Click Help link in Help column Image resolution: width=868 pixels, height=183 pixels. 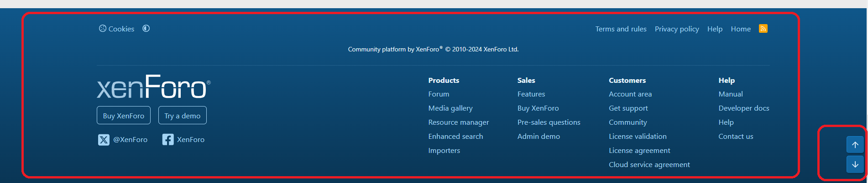coord(726,122)
